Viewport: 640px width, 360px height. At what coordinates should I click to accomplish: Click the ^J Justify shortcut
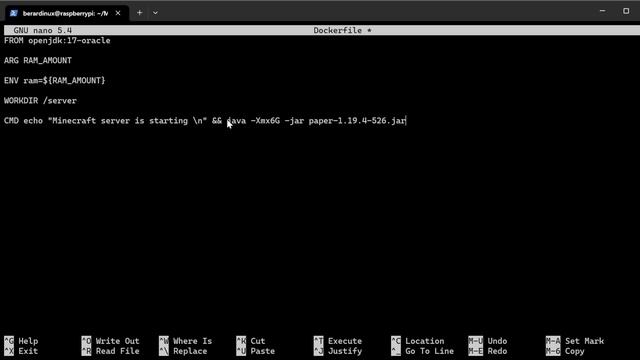click(338, 351)
